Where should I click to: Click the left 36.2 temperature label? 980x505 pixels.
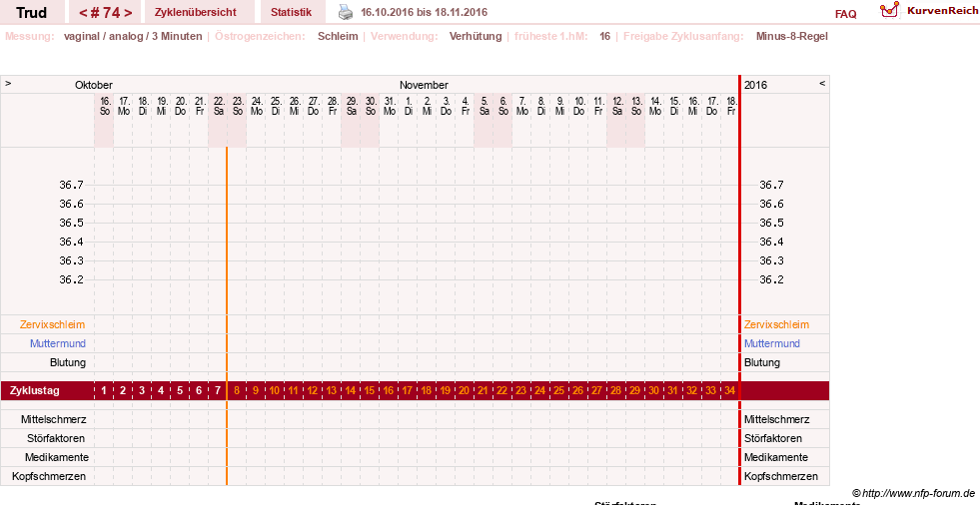click(x=71, y=279)
